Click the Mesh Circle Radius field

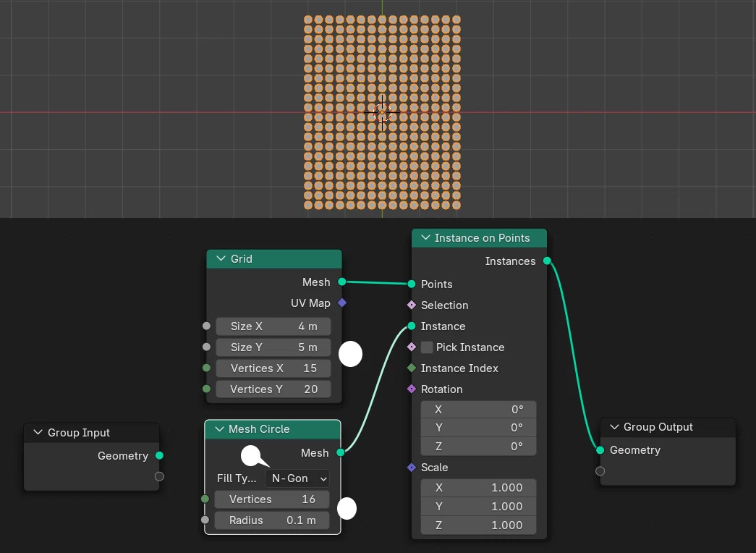point(272,520)
